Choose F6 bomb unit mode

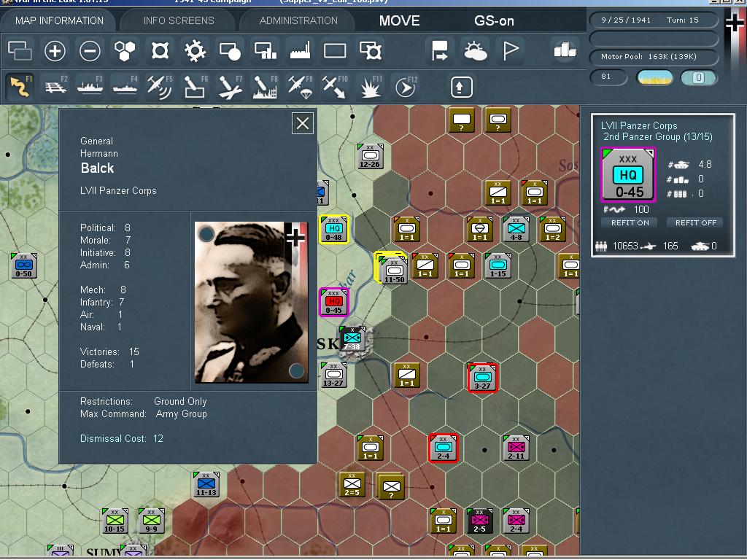tap(196, 87)
